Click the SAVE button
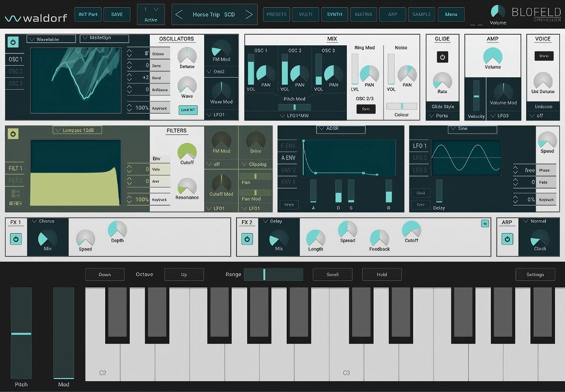The height and width of the screenshot is (392, 565). [x=117, y=14]
